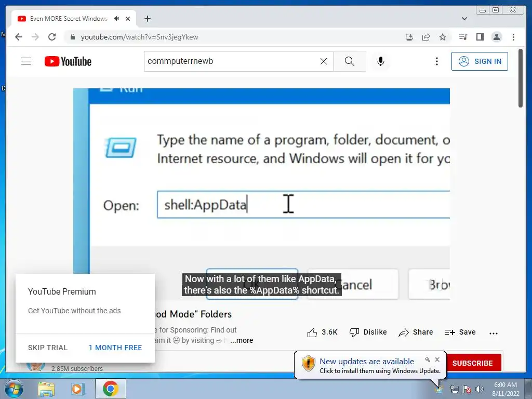The height and width of the screenshot is (399, 532).
Task: Click the Dislike thumbs-down button
Action: click(x=368, y=332)
